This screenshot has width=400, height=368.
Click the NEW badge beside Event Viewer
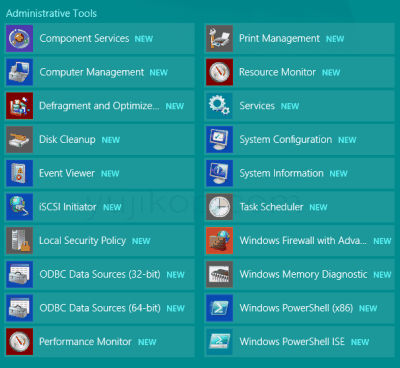(x=110, y=174)
